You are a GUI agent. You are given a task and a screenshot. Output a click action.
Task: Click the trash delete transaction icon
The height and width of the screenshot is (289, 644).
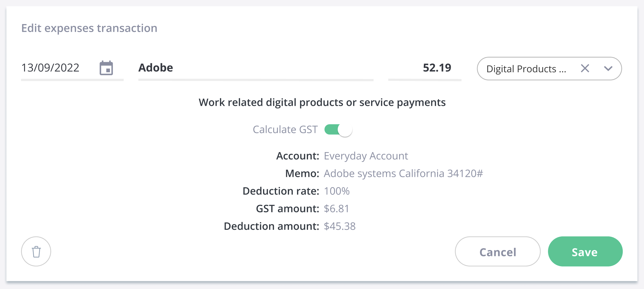36,252
